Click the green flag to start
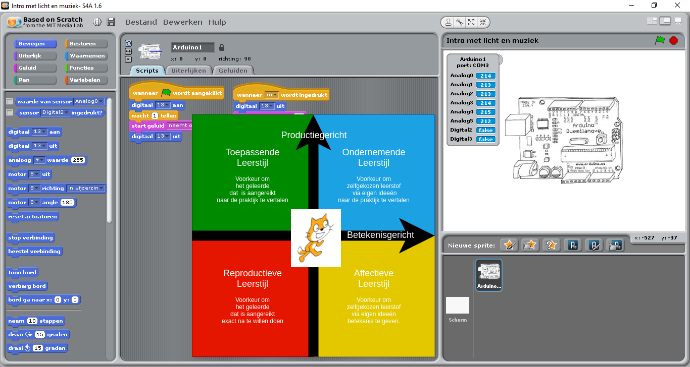 (x=660, y=40)
